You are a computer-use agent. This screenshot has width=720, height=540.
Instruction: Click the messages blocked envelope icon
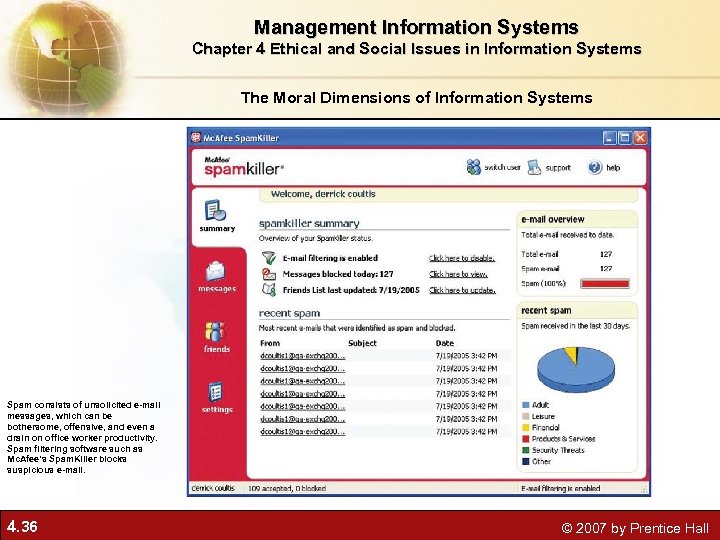[269, 274]
